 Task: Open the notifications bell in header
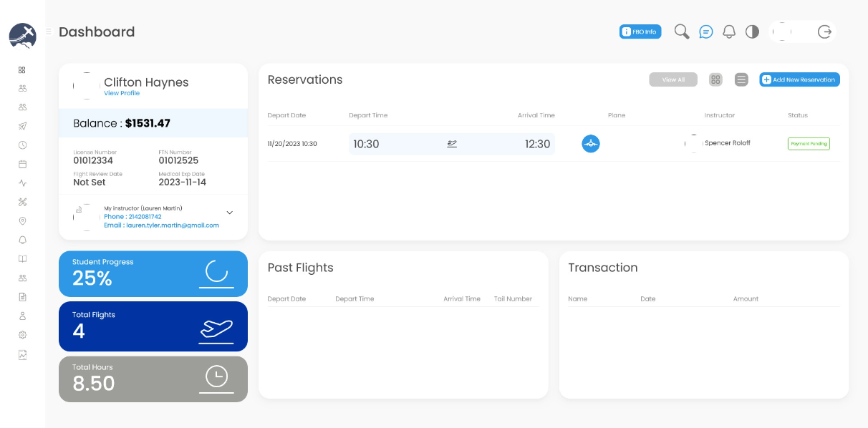click(x=729, y=31)
